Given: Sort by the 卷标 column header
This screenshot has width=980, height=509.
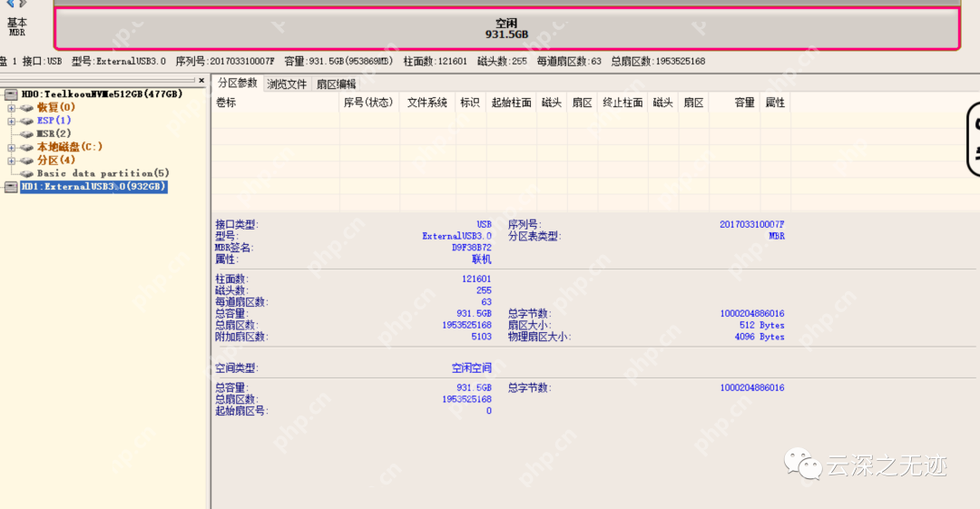Looking at the screenshot, I should 276,103.
